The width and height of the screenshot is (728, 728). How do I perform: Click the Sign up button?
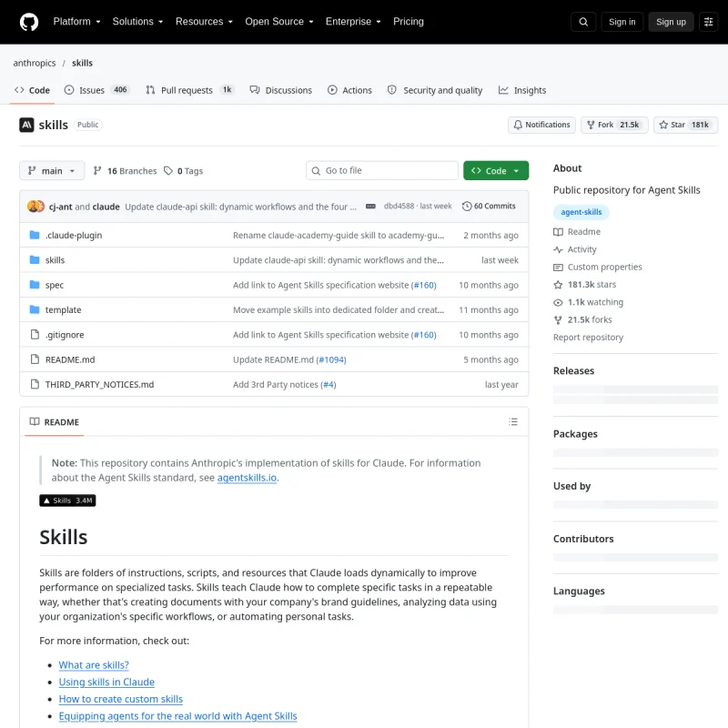pos(671,22)
